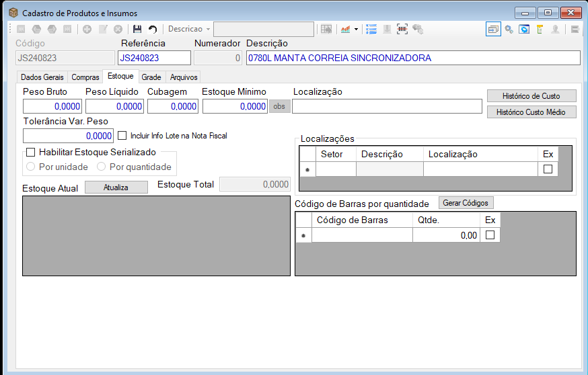Tick the Ex checkbox in barcode grid
This screenshot has width=588, height=375.
[x=490, y=235]
